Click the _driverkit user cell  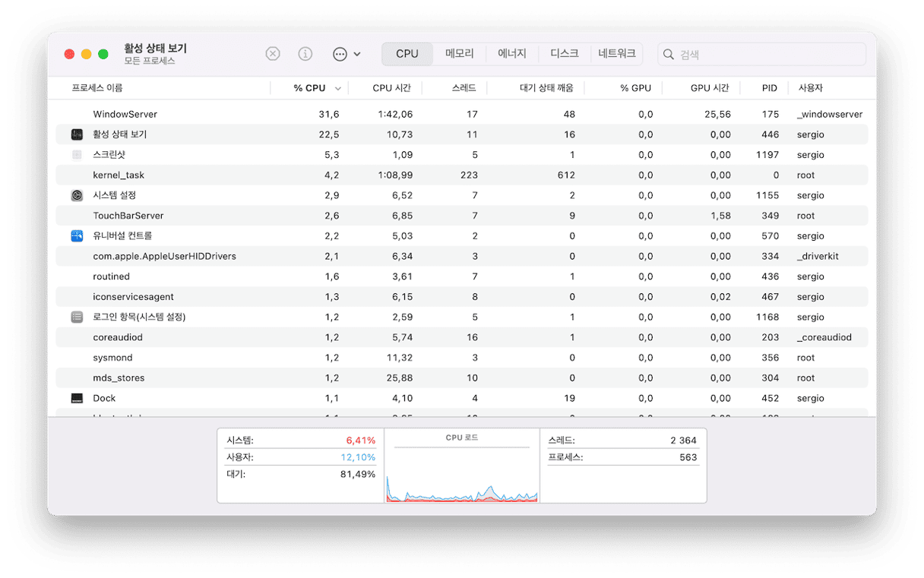(x=818, y=257)
